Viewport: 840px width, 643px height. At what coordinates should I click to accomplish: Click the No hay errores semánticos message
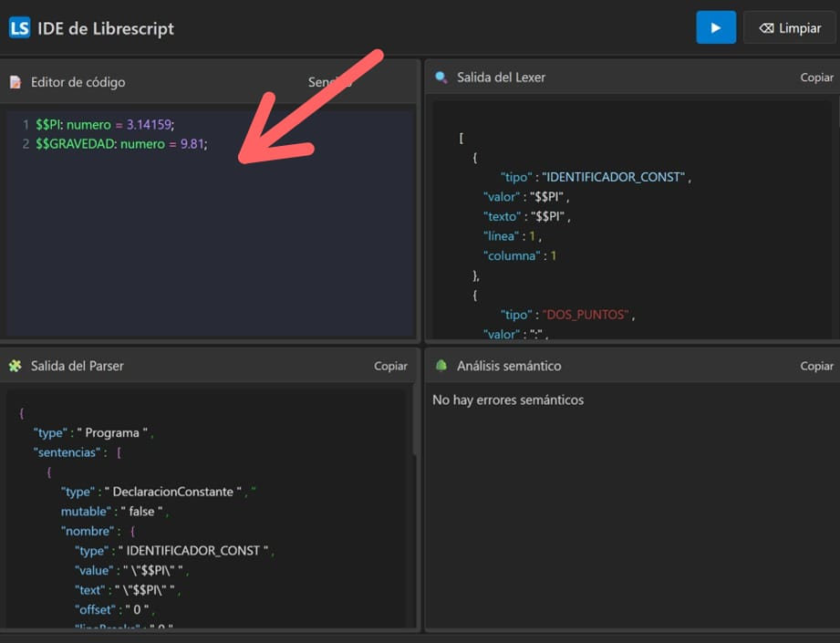click(x=508, y=400)
